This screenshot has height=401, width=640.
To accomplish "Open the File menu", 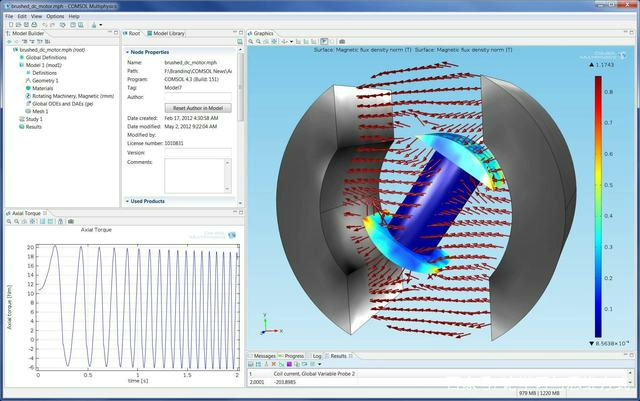I will pyautogui.click(x=9, y=16).
